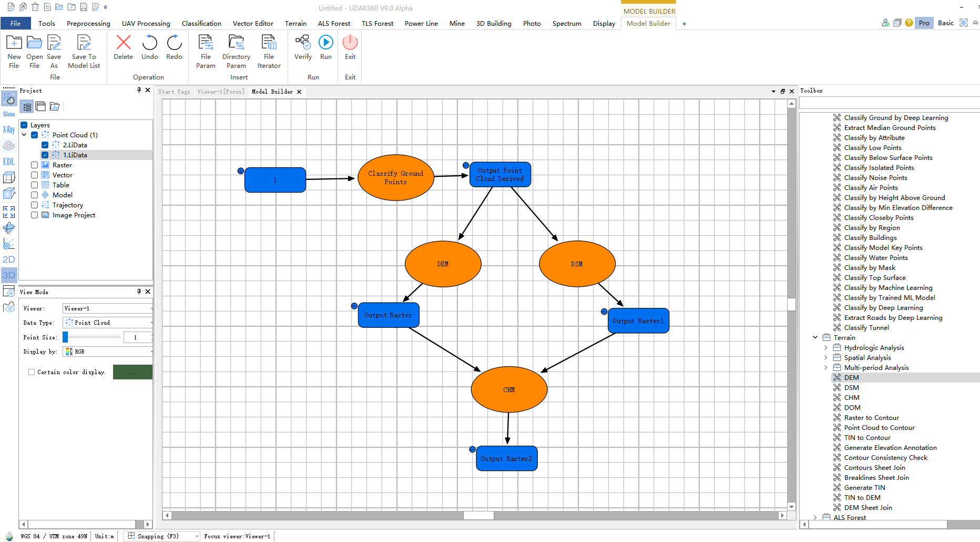980x542 pixels.
Task: Activate the EDL display mode icon
Action: (9, 162)
